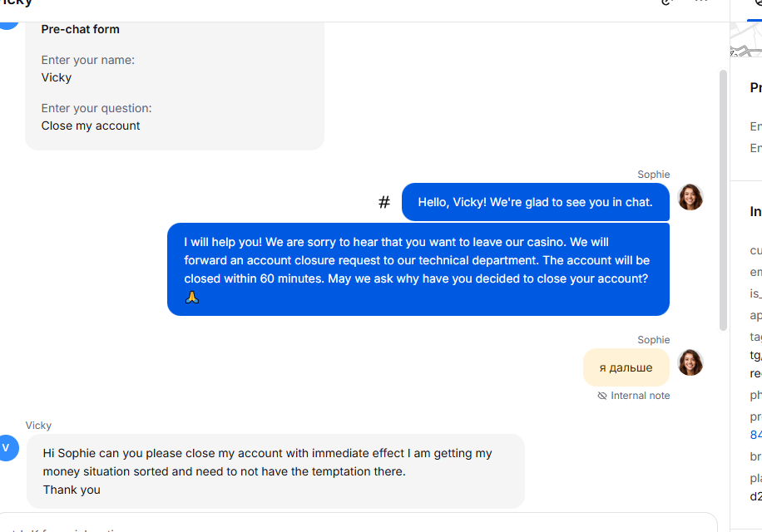Viewport: 762px width, 532px height.
Task: Click the crossed-eye Internal note icon
Action: pyautogui.click(x=602, y=396)
